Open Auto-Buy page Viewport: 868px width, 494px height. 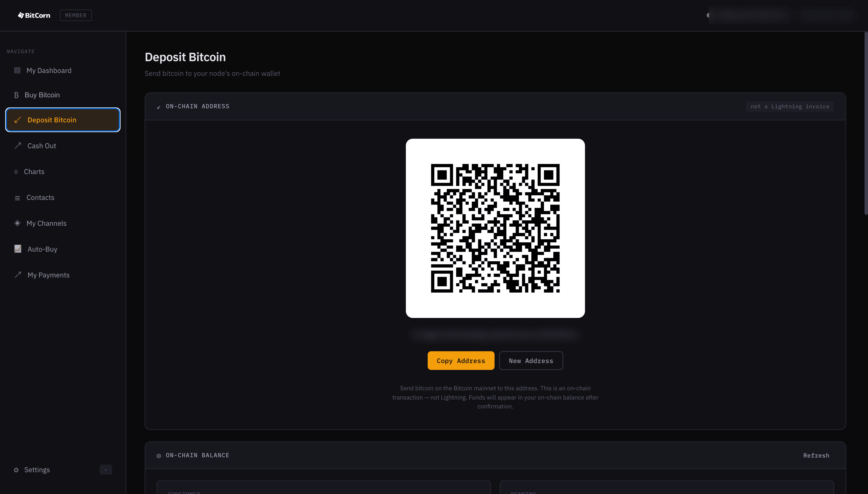click(63, 249)
